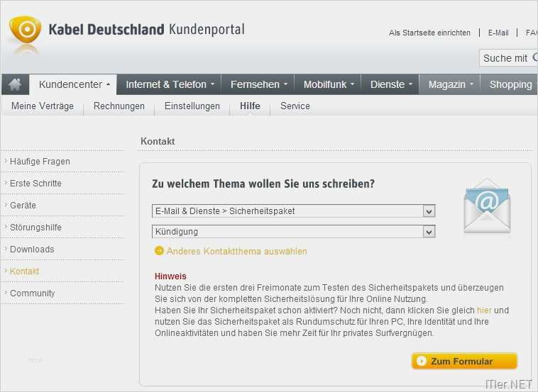Open the Kündigung subtopic dropdown
Image resolution: width=538 pixels, height=392 pixels.
pos(294,232)
